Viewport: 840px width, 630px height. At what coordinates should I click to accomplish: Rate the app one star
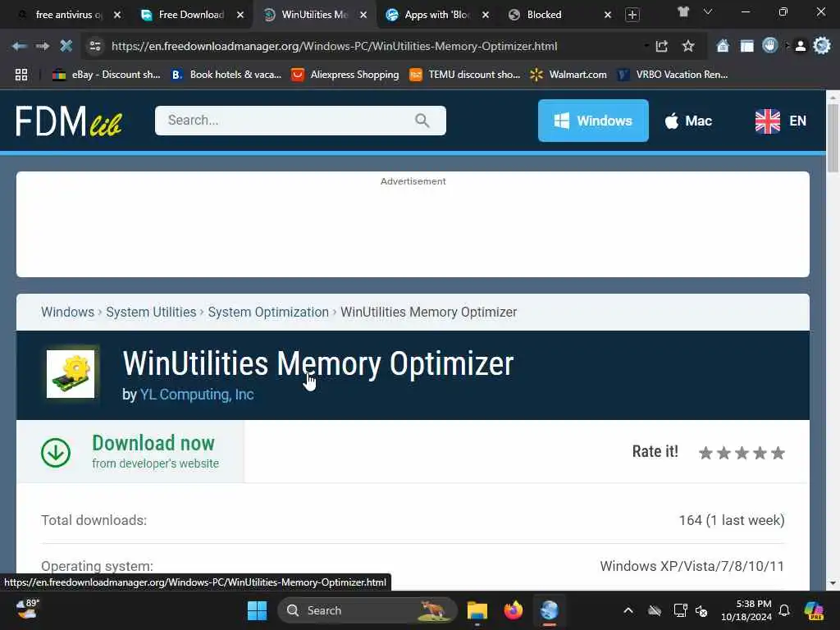pos(706,453)
